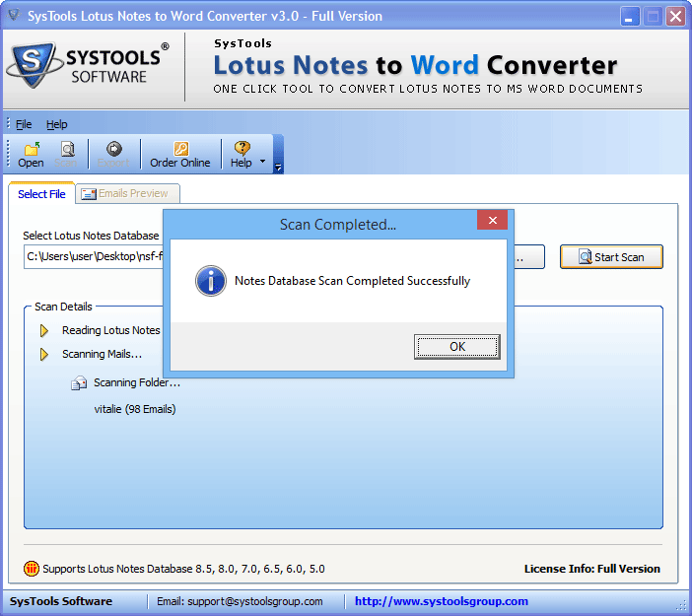Select the "vitalie (98 Emails)" entry
This screenshot has width=692, height=616.
[x=135, y=409]
